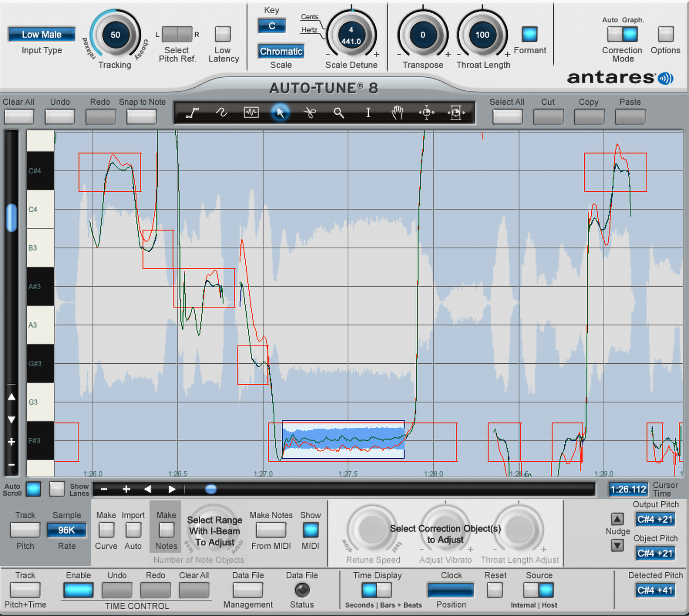The image size is (689, 616).
Task: Open the Input Type Low Male dropdown
Action: (42, 34)
